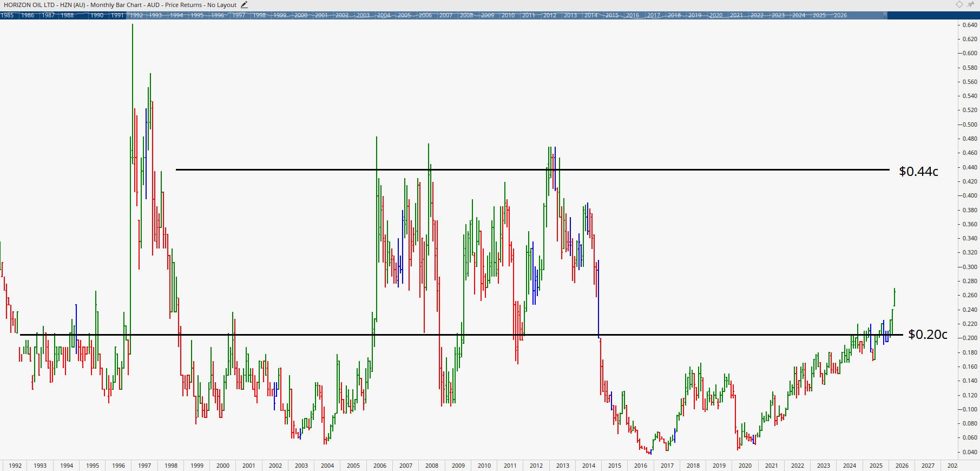Click 0.640 on the price axis
This screenshot has width=980, height=471.
970,25
